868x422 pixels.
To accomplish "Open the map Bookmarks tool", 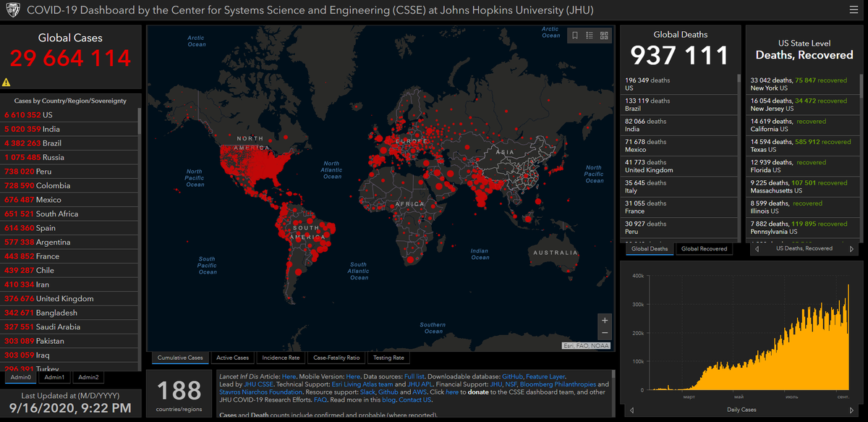I will (574, 35).
